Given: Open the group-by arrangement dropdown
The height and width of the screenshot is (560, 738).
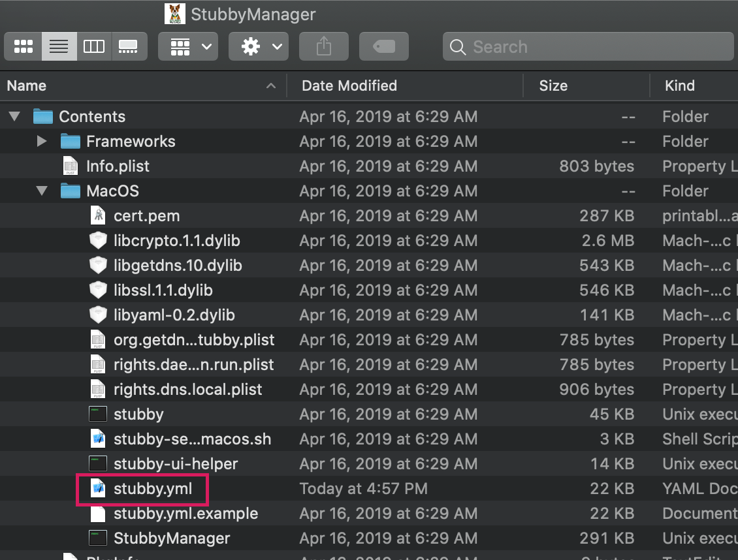Looking at the screenshot, I should 188,46.
